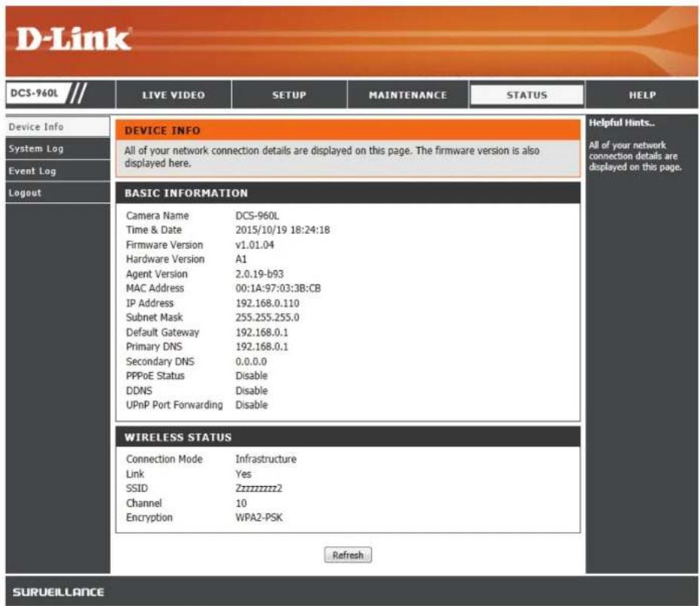Click the Subnet Mask label
Screen dimensions: 700x606
[x=155, y=318]
